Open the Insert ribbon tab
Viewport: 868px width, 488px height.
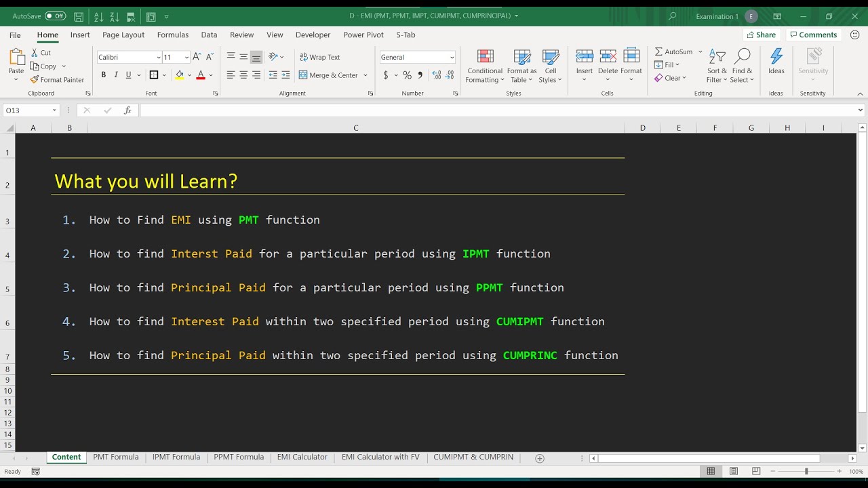coord(80,35)
